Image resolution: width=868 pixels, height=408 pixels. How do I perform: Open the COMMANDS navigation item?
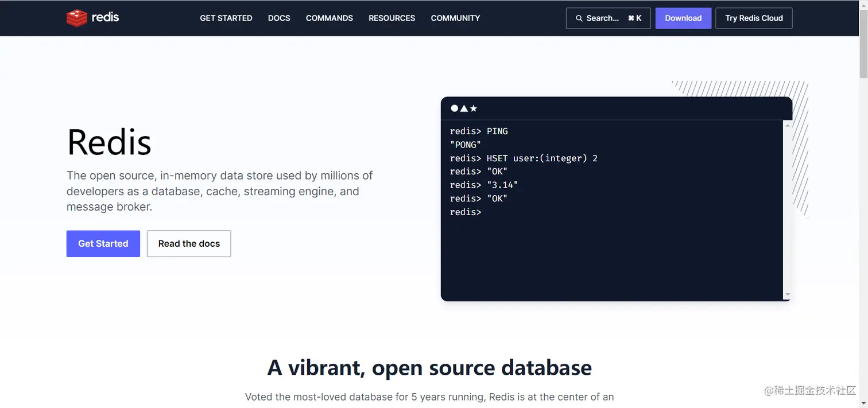pos(329,18)
